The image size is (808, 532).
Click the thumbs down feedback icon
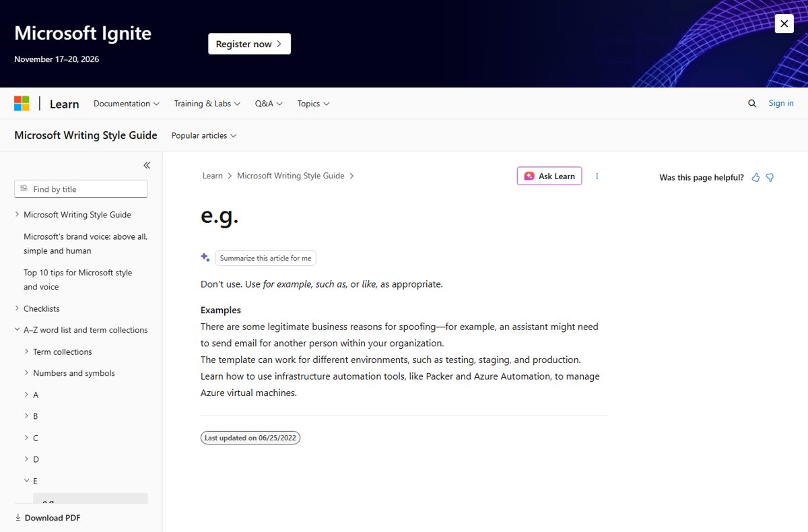pos(770,177)
